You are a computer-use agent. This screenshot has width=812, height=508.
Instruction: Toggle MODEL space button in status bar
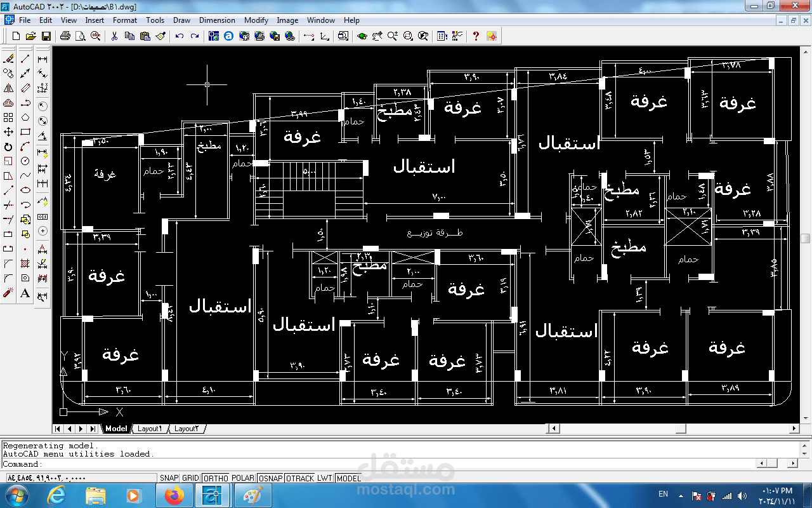(348, 478)
